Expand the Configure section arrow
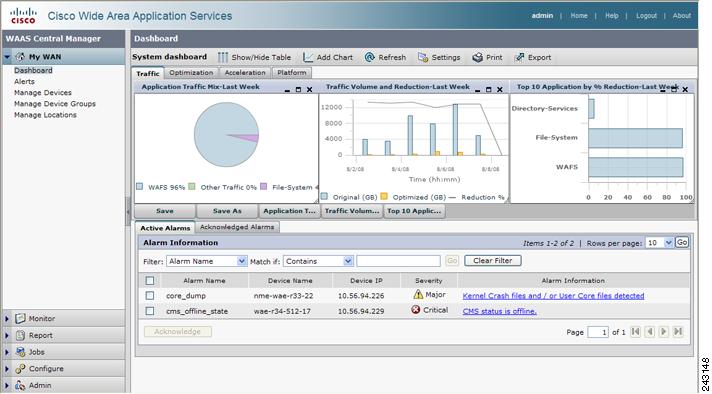Image resolution: width=712 pixels, height=394 pixels. click(x=7, y=369)
